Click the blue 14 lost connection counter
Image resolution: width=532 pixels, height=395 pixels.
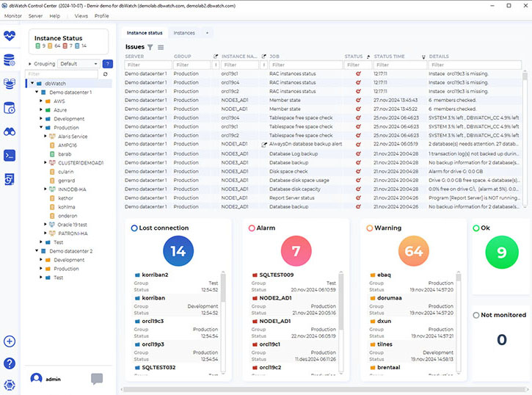tap(178, 251)
